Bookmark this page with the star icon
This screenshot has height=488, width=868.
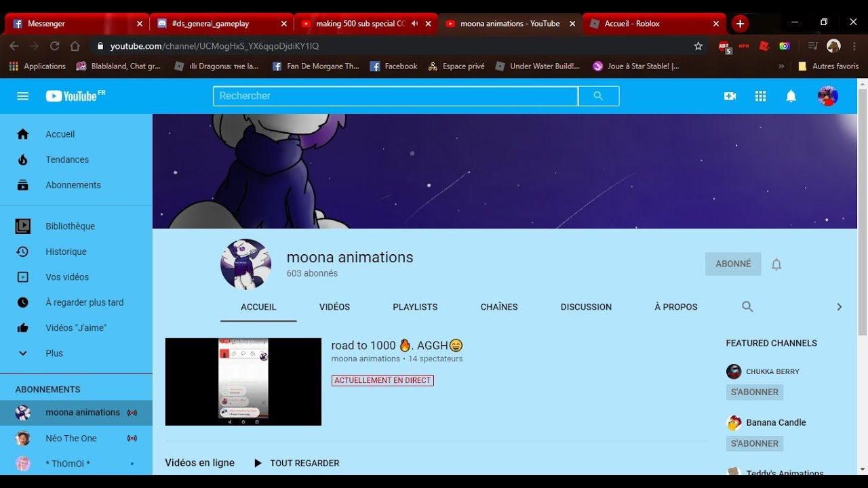point(698,46)
